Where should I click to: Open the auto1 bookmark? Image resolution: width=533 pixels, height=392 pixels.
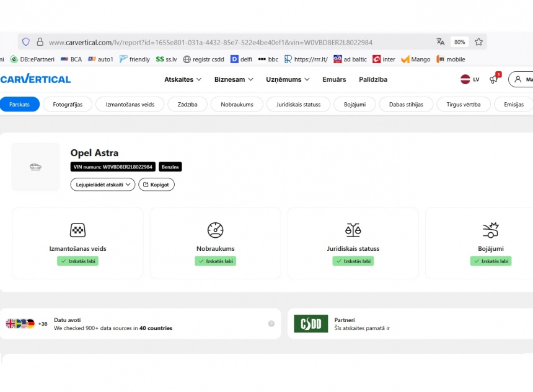click(x=100, y=59)
